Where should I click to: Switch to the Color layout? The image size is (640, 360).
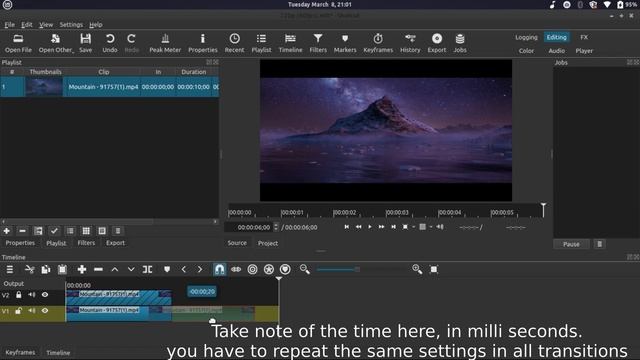[x=526, y=51]
